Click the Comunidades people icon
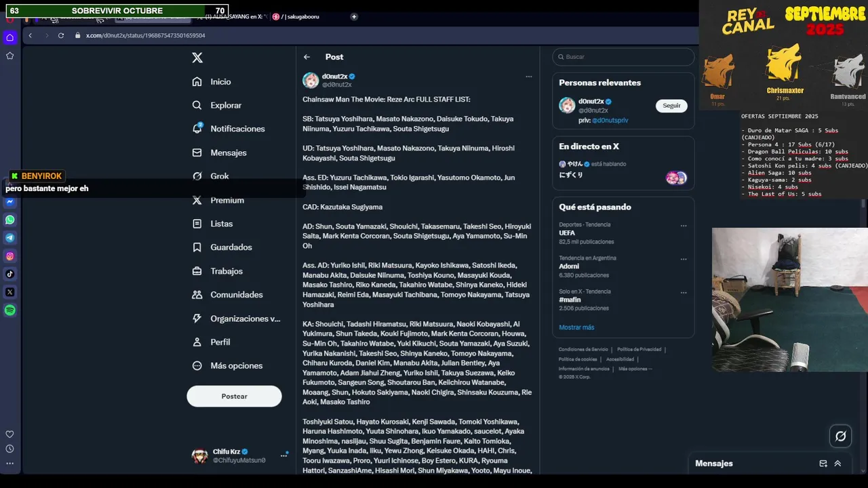The height and width of the screenshot is (488, 868). tap(197, 295)
